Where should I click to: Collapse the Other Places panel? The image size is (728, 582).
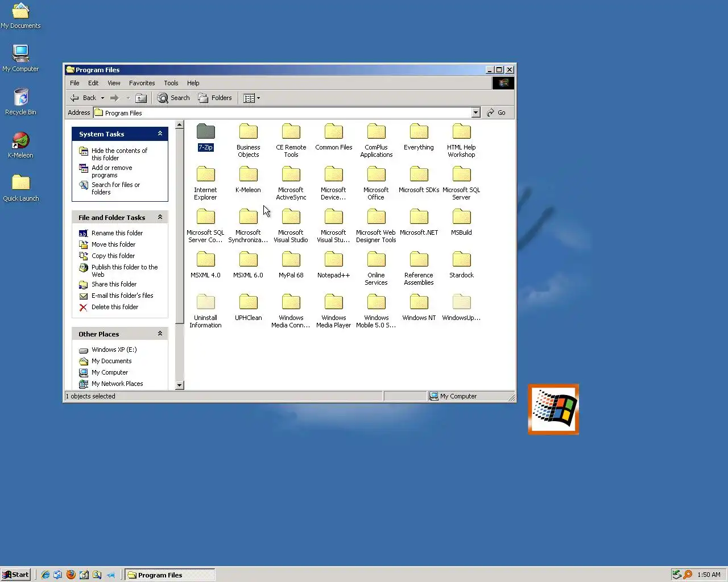click(160, 334)
